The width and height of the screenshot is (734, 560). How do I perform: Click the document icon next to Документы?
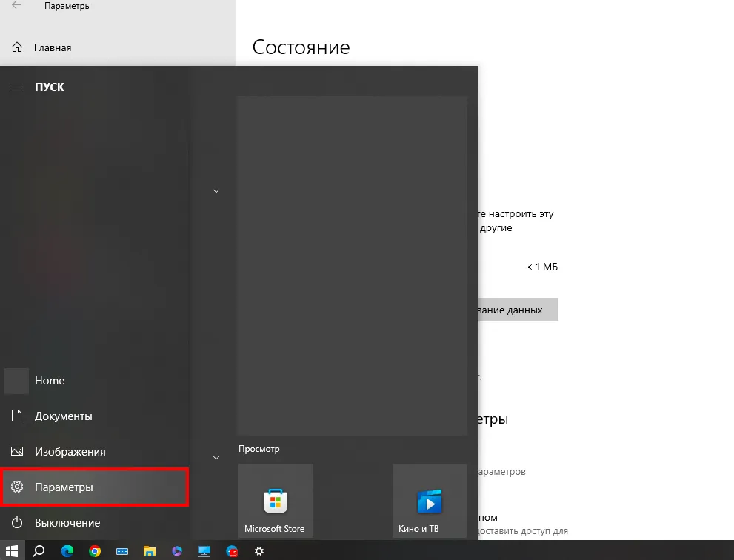tap(17, 416)
